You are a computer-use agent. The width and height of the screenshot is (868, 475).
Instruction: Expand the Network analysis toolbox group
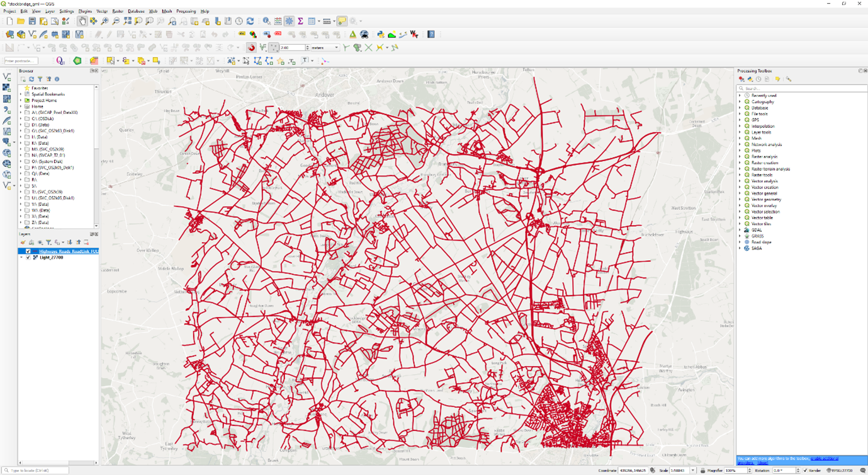click(740, 144)
